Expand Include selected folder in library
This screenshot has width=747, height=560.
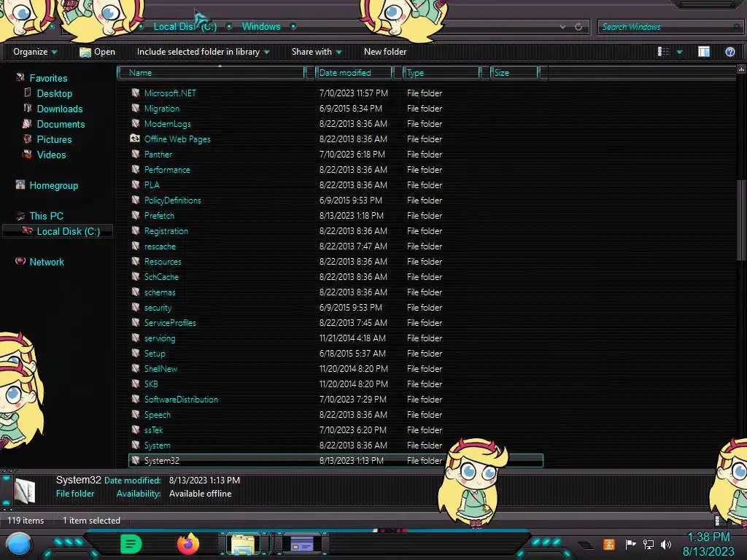pos(203,52)
